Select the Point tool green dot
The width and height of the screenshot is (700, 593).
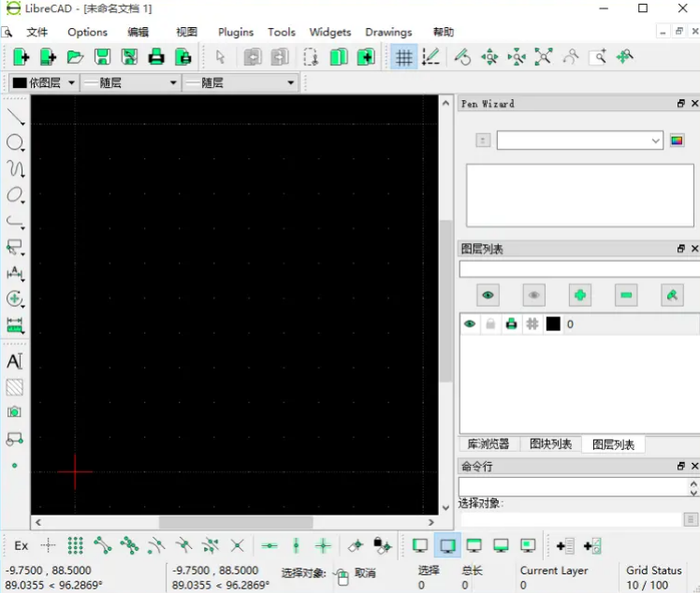coord(14,466)
